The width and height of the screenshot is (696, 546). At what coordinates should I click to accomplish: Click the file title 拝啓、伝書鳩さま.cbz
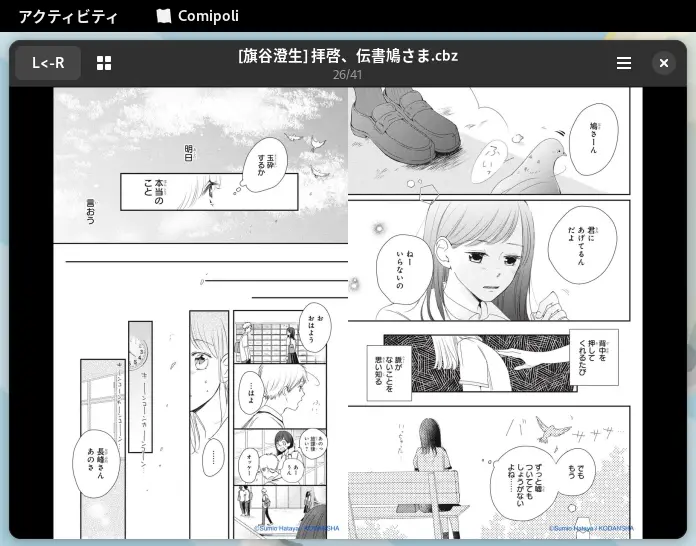[348, 56]
